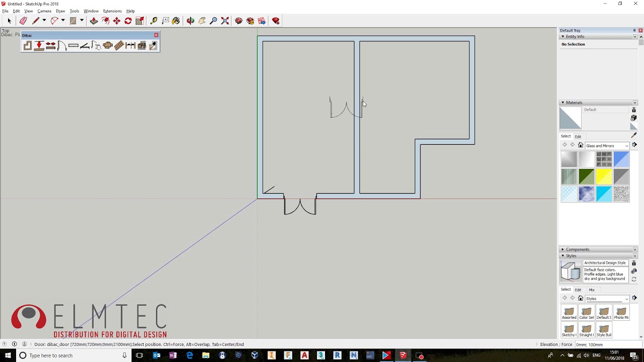The width and height of the screenshot is (644, 362).
Task: Select the Paint Bucket tool
Action: (x=176, y=21)
